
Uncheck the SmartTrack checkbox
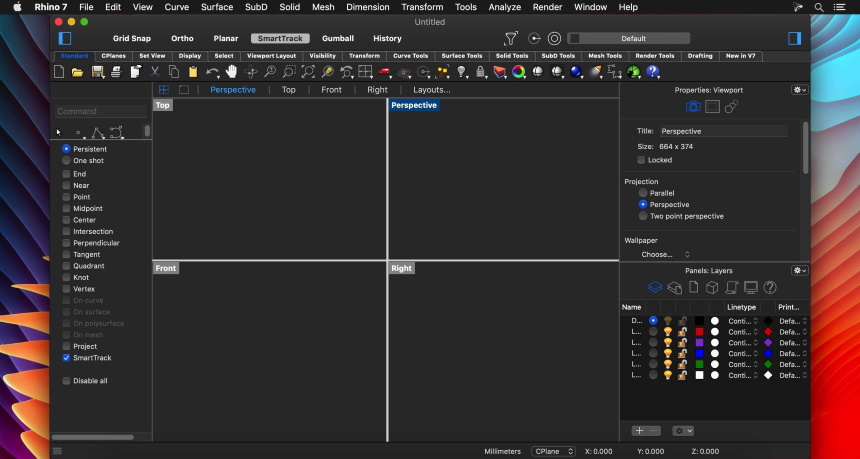(x=66, y=358)
